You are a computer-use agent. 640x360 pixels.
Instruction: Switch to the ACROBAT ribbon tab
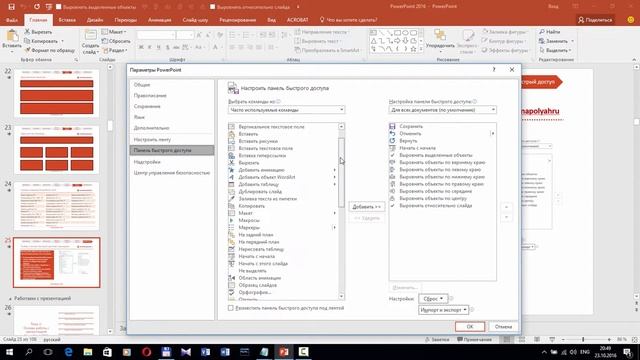point(298,20)
